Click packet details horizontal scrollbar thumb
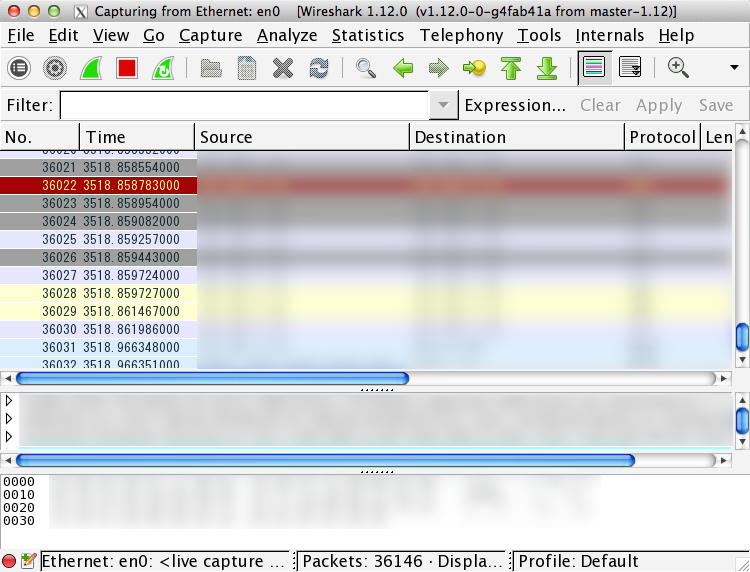Viewport: 750px width, 572px height. [325, 460]
